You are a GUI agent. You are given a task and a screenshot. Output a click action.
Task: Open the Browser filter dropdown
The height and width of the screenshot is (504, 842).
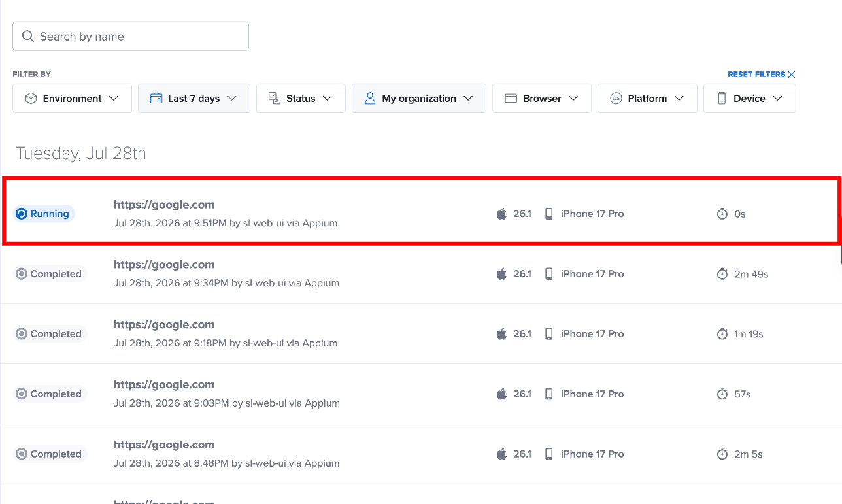click(x=542, y=98)
